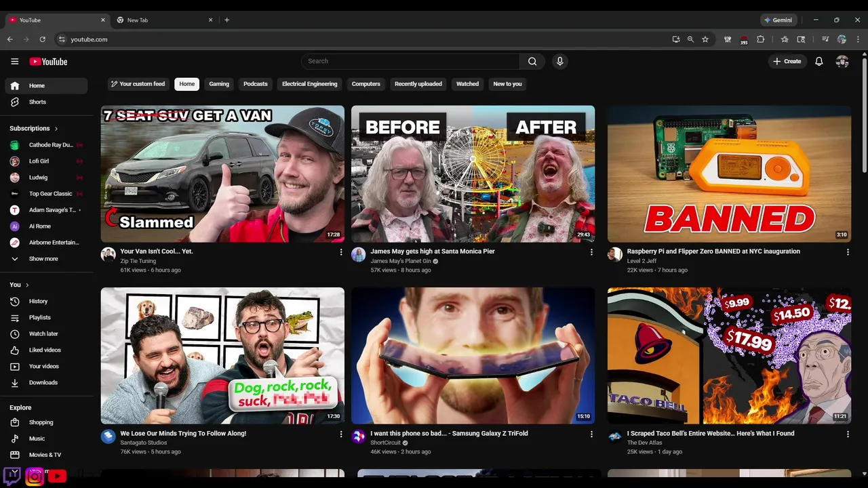Select the Podcasts filter chip
Image resolution: width=868 pixels, height=488 pixels.
coord(256,84)
